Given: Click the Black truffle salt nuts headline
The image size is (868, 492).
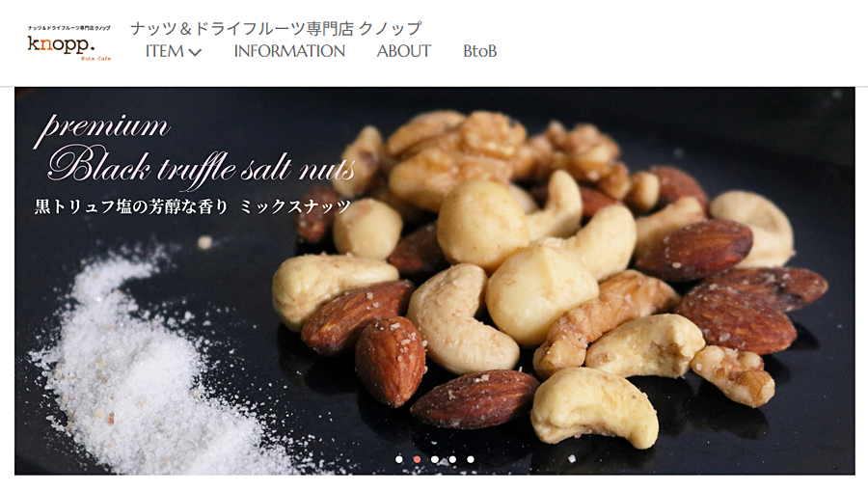Looking at the screenshot, I should 202,165.
